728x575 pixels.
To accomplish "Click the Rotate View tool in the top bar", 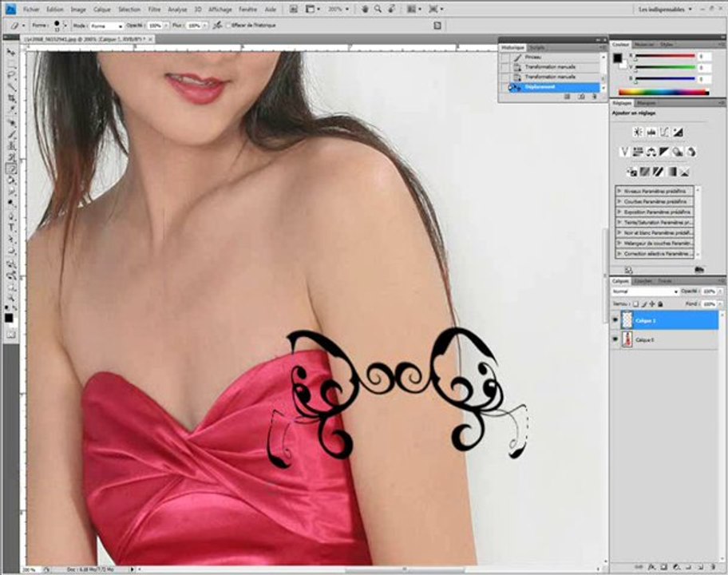I will point(392,9).
